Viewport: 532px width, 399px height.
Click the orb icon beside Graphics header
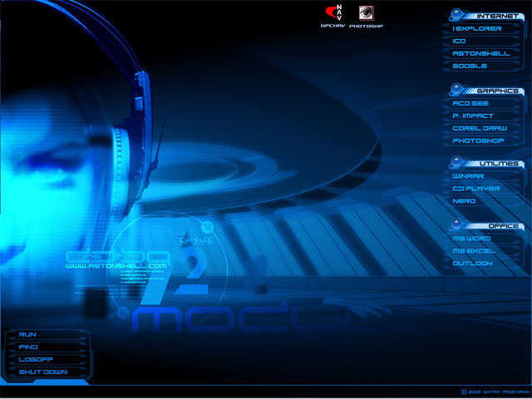point(456,90)
